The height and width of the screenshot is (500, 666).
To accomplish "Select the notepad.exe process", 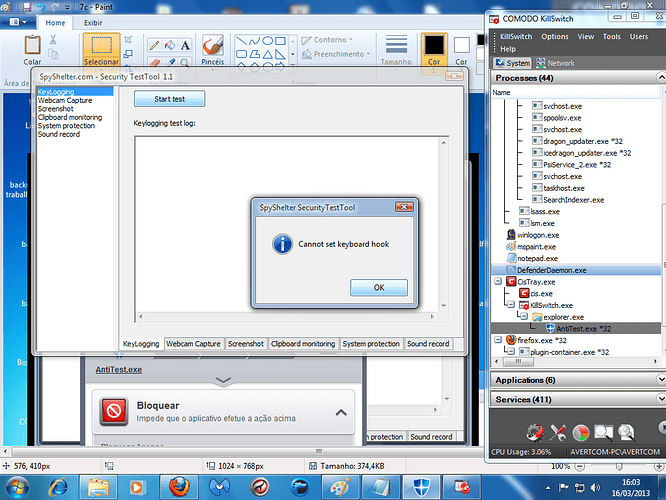I will [x=537, y=258].
